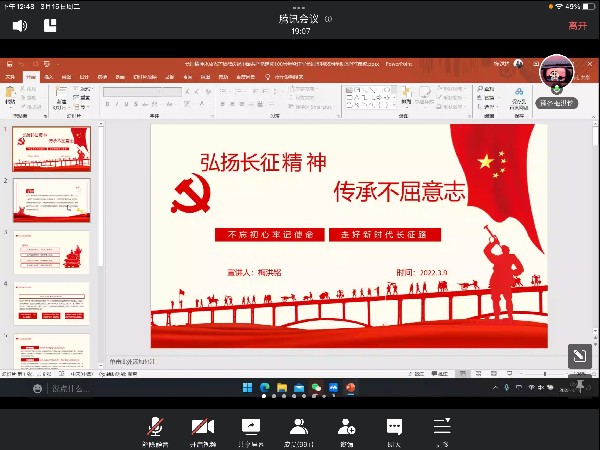Click the bullets list icon
This screenshot has width=600, height=450.
(x=224, y=91)
